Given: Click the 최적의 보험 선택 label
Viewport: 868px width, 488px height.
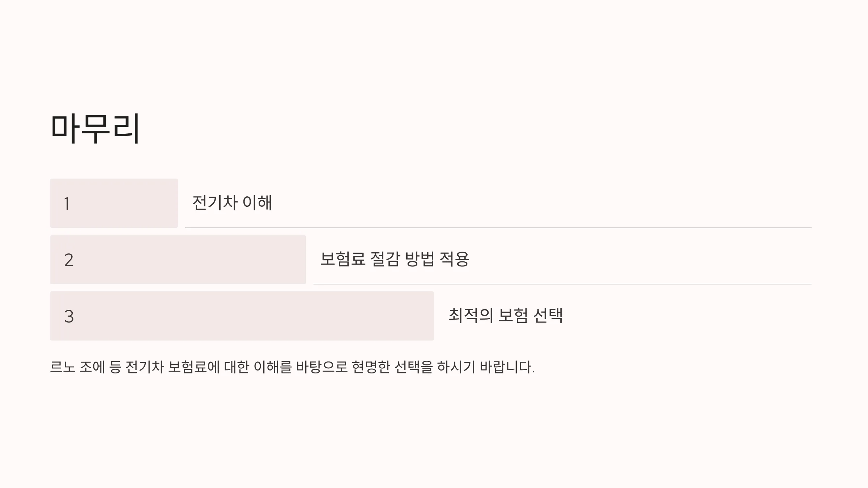Looking at the screenshot, I should (505, 315).
